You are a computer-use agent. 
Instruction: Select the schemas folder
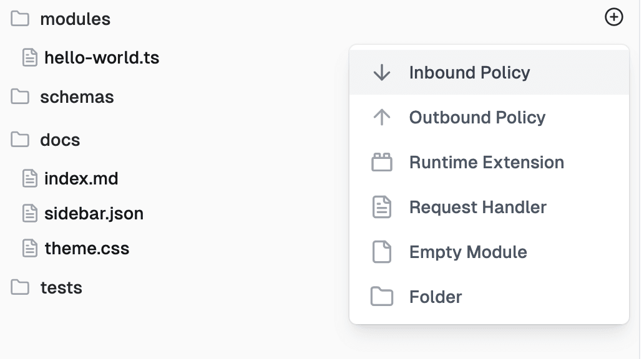tap(77, 97)
